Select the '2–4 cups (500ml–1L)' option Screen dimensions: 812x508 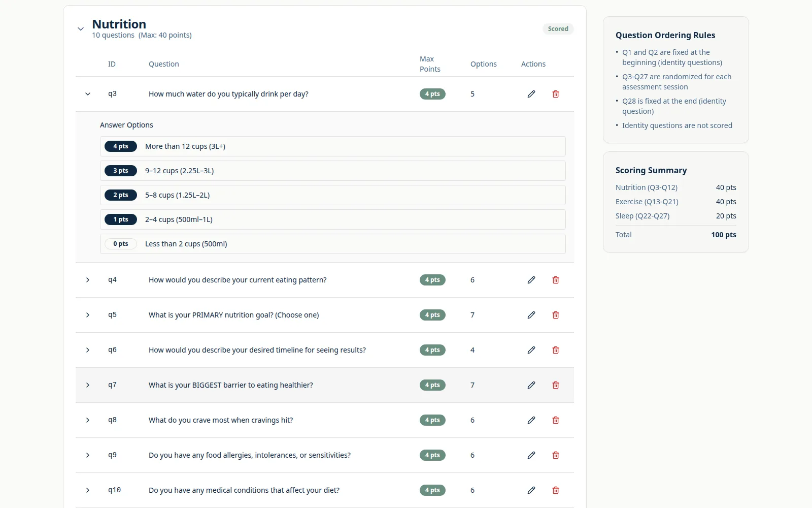click(x=332, y=219)
